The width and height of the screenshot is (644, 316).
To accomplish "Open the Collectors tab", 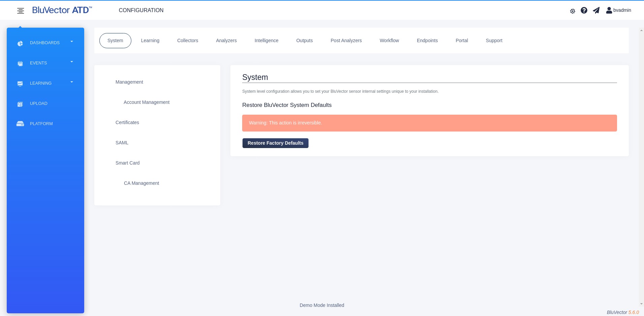I will coord(188,40).
